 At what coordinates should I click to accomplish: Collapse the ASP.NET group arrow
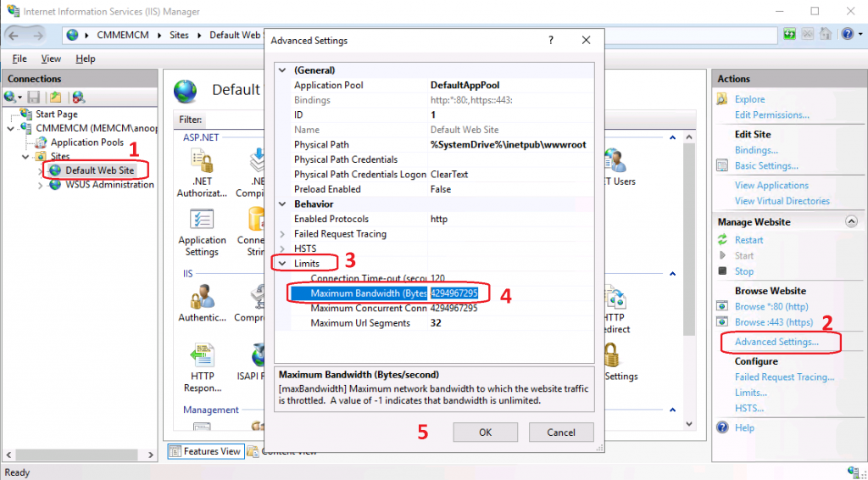pyautogui.click(x=672, y=137)
